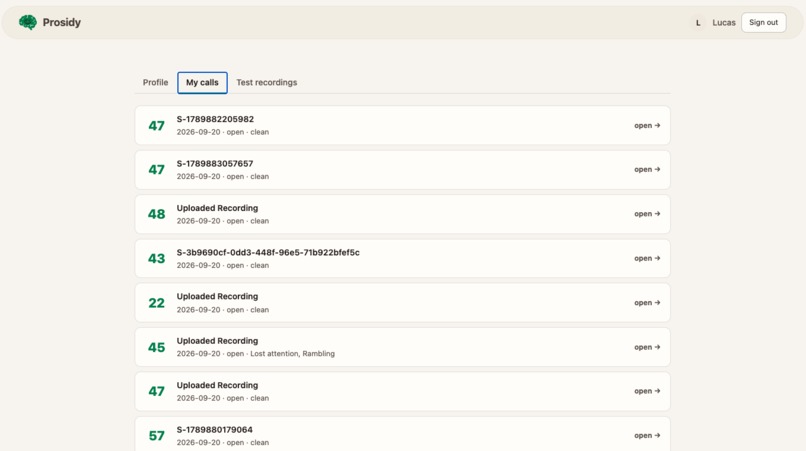Click score 48 on Uploaded Recording

tap(156, 214)
